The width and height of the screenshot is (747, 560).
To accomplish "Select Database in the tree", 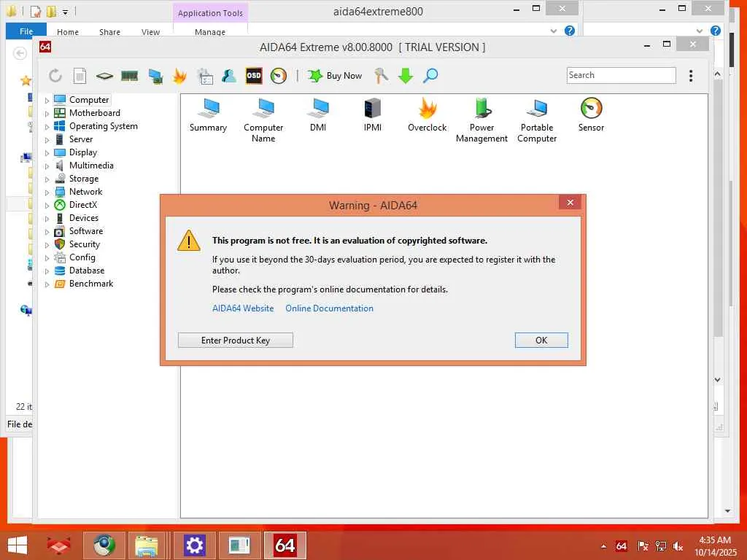I will 86,270.
